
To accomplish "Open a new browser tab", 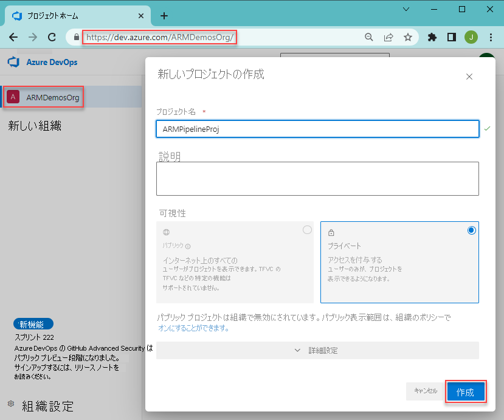I will pos(164,16).
